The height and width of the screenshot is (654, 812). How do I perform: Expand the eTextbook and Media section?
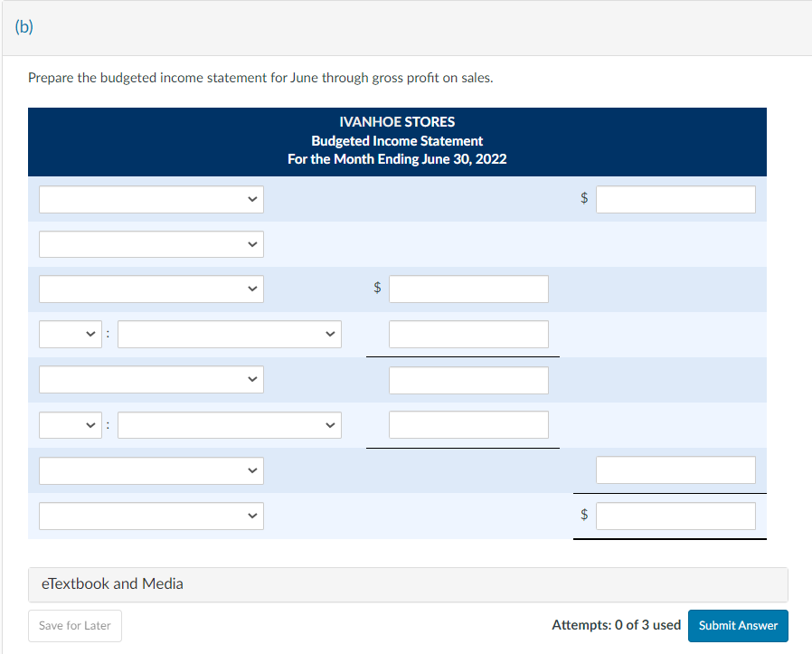pos(408,584)
